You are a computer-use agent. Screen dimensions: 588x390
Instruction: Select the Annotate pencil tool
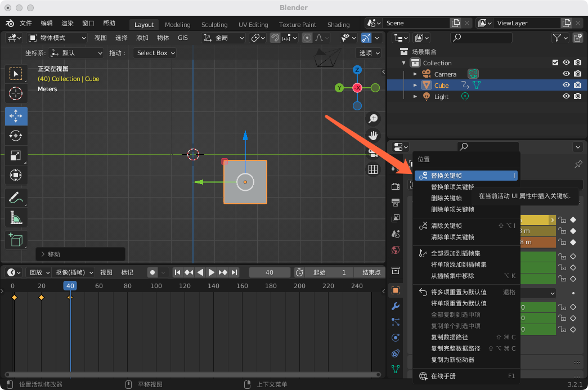tap(16, 197)
